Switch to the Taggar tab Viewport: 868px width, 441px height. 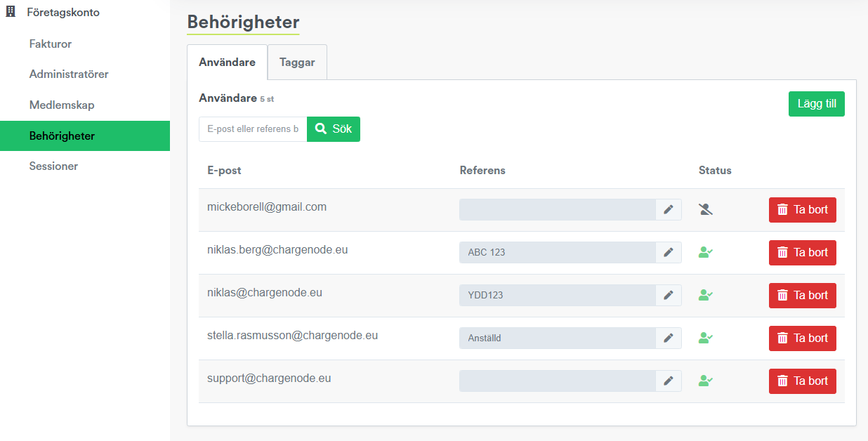(x=297, y=62)
